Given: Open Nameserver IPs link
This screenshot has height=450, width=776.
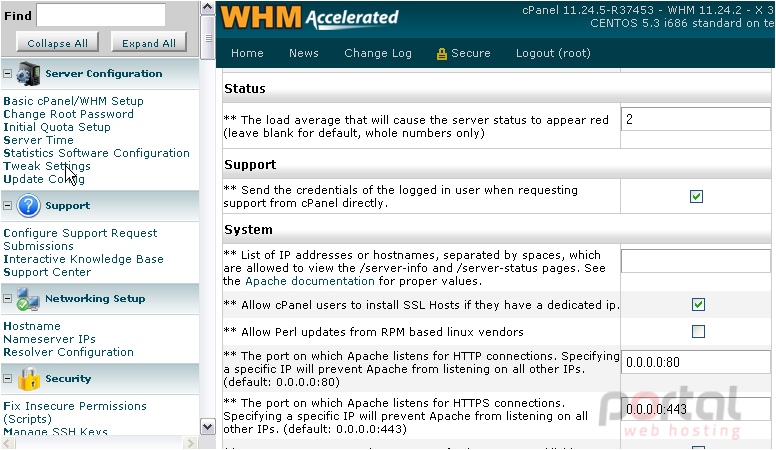Looking at the screenshot, I should pos(49,339).
